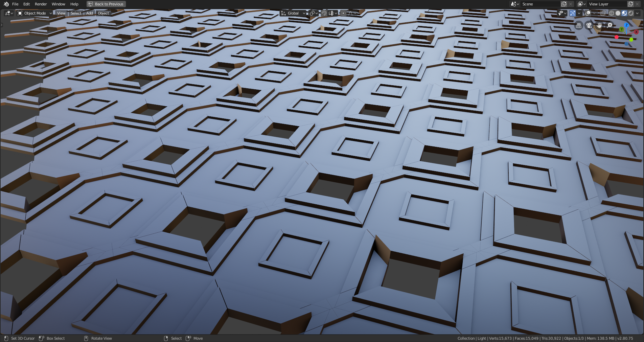Image resolution: width=644 pixels, height=342 pixels.
Task: Browse view layers with the View Layer icon
Action: coord(581,4)
